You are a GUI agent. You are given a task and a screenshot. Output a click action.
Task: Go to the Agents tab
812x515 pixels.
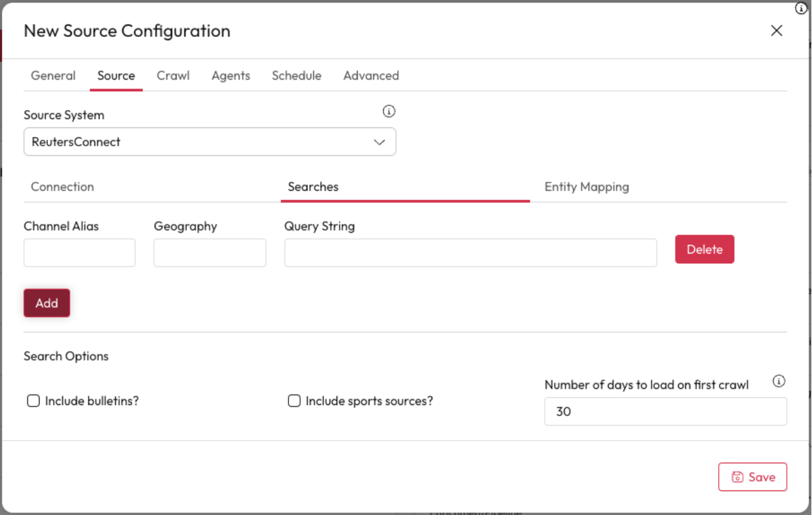pos(230,76)
